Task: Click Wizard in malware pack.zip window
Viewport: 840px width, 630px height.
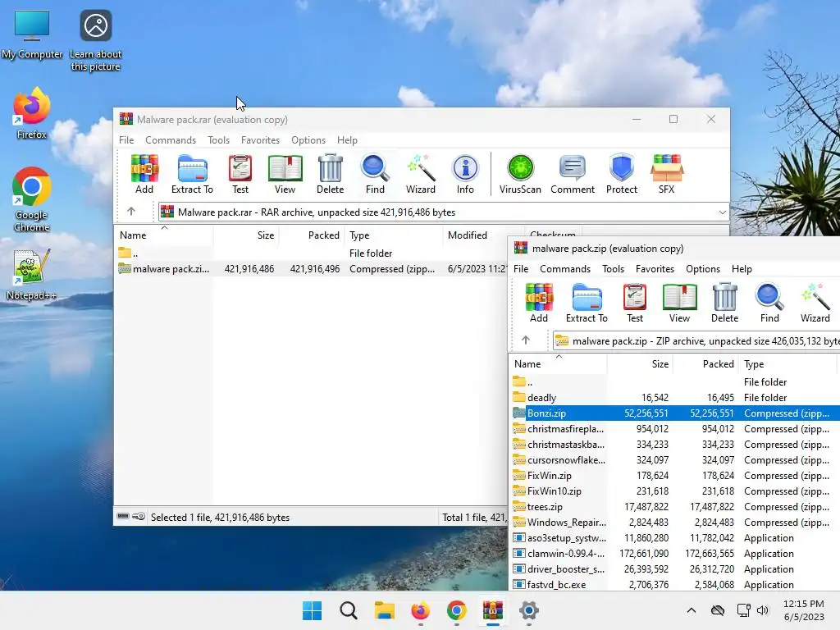Action: (815, 304)
